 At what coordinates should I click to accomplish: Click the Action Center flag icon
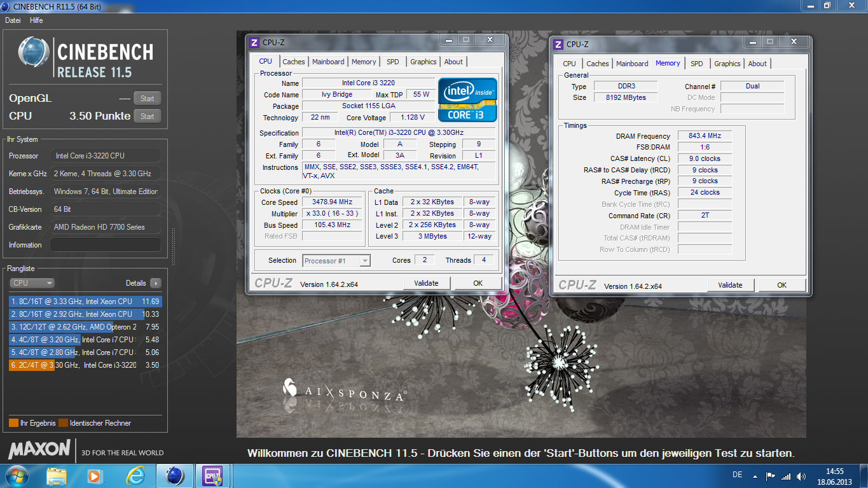pos(770,476)
